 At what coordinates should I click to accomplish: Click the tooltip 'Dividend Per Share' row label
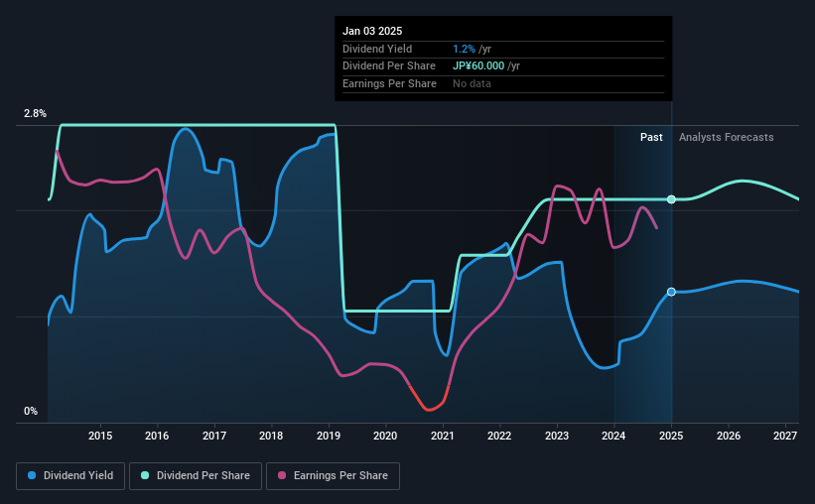[x=389, y=66]
